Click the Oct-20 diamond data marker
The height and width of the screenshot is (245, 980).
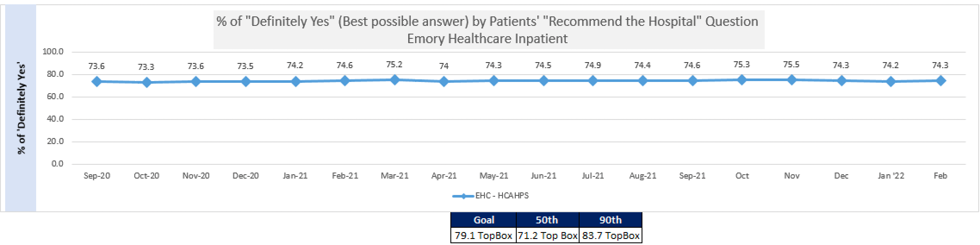[x=146, y=82]
